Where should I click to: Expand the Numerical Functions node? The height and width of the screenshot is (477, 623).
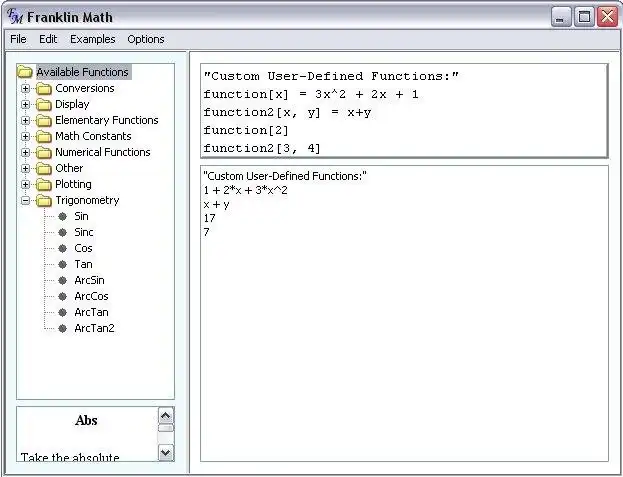[x=25, y=153]
